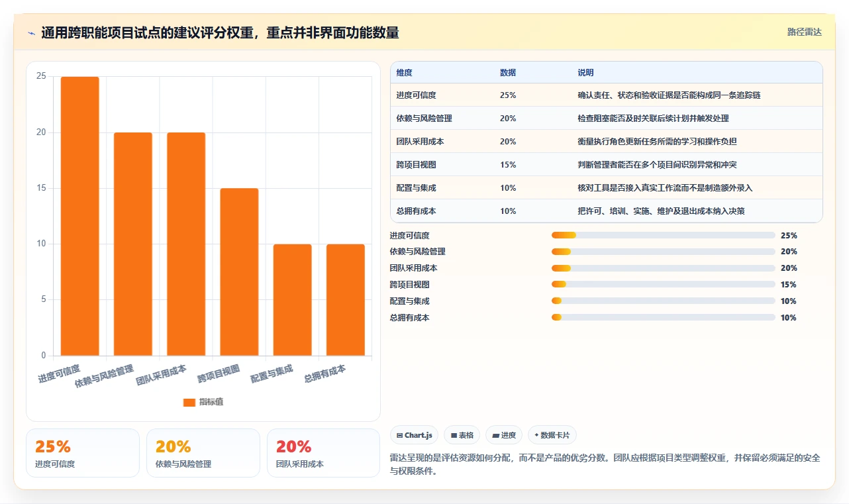Click the y-axis value 25
Image resolution: width=849 pixels, height=504 pixels.
pyautogui.click(x=42, y=76)
